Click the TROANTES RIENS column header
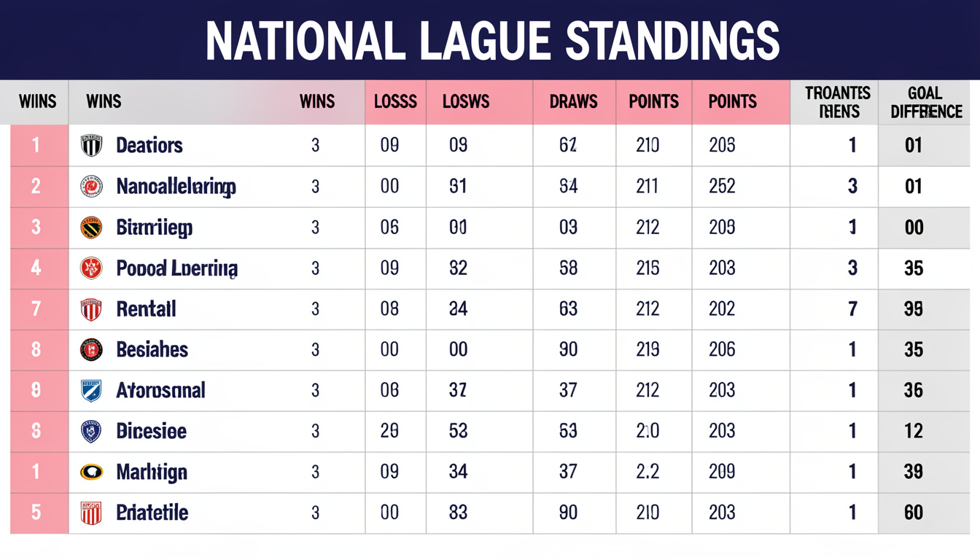The height and width of the screenshot is (560, 980). (x=837, y=102)
